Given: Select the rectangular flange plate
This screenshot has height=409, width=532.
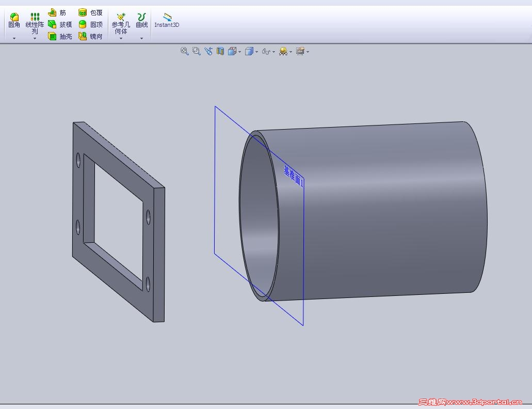Looking at the screenshot, I should [x=119, y=222].
